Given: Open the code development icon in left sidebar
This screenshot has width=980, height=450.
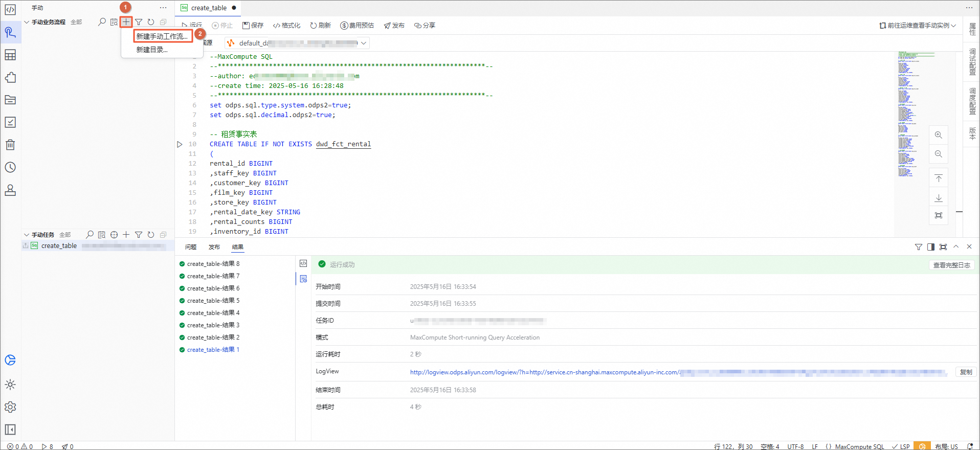Looking at the screenshot, I should (x=10, y=10).
